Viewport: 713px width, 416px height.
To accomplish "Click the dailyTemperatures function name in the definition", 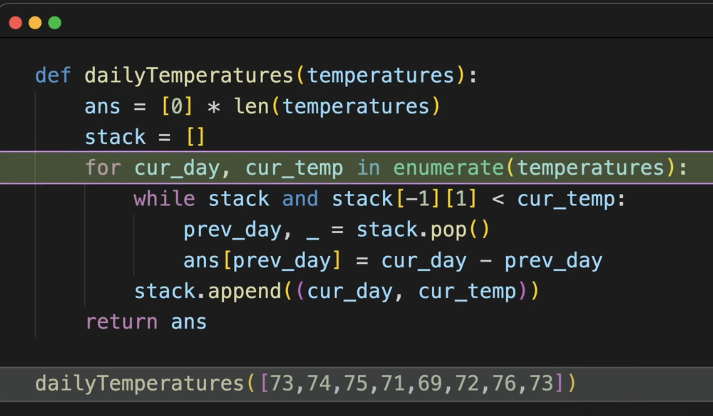I will (189, 75).
